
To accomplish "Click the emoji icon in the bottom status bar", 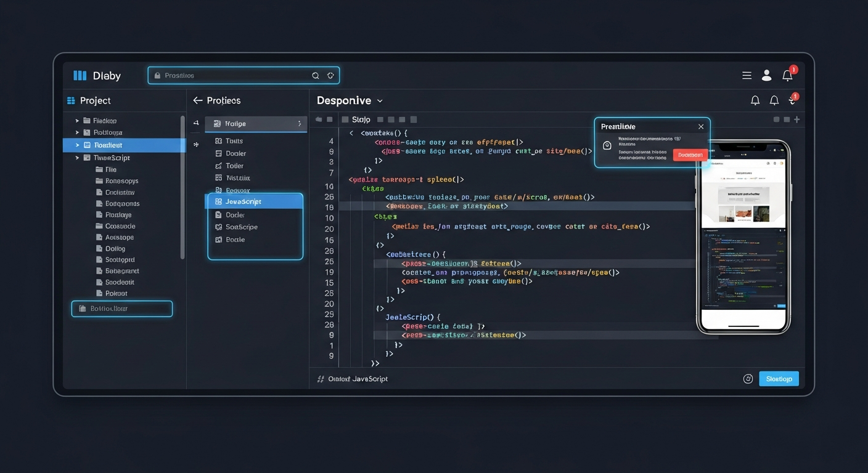I will click(x=748, y=378).
